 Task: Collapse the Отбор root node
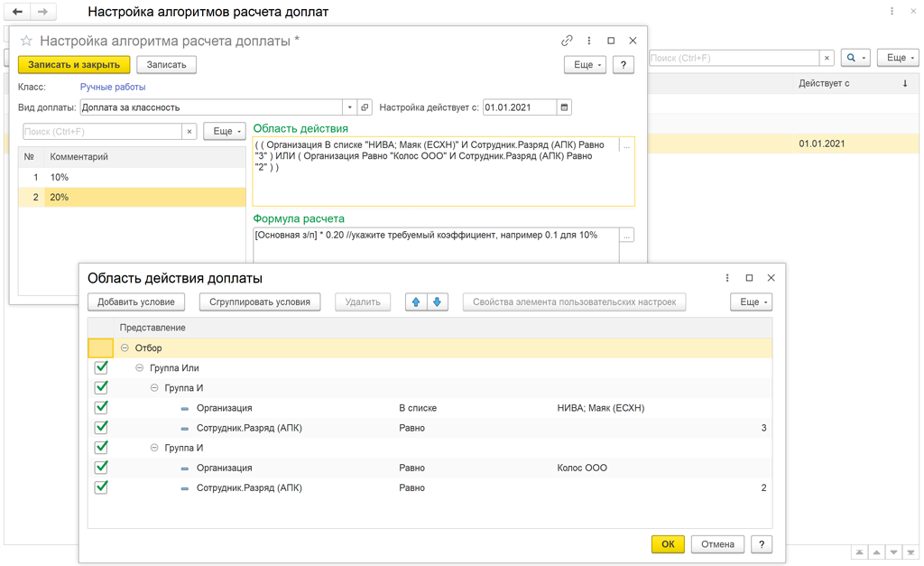click(125, 348)
